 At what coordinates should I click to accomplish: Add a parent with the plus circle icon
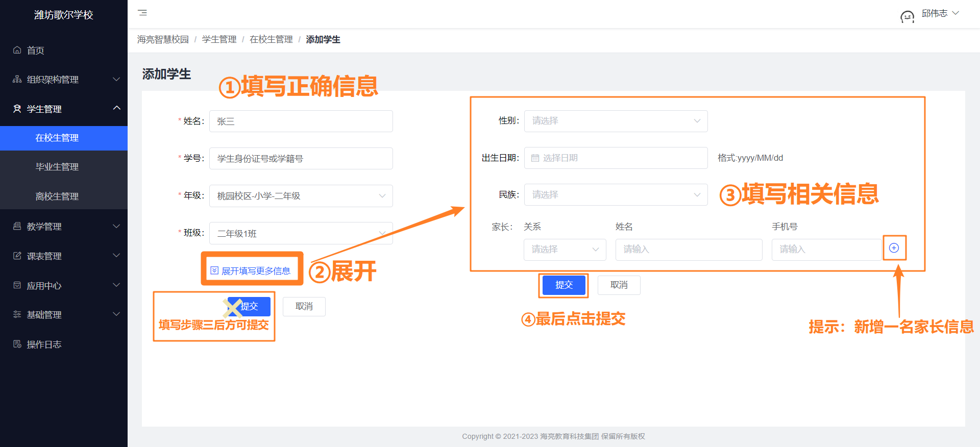tap(894, 248)
